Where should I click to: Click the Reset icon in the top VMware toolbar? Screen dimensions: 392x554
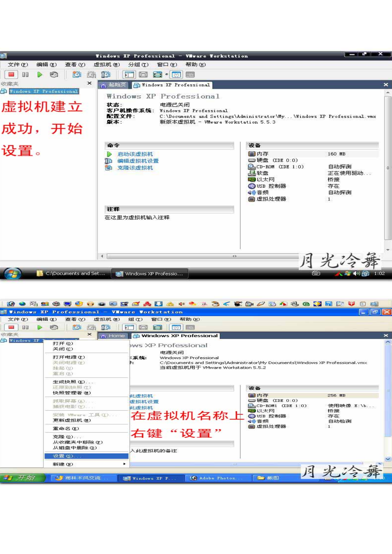click(x=54, y=75)
